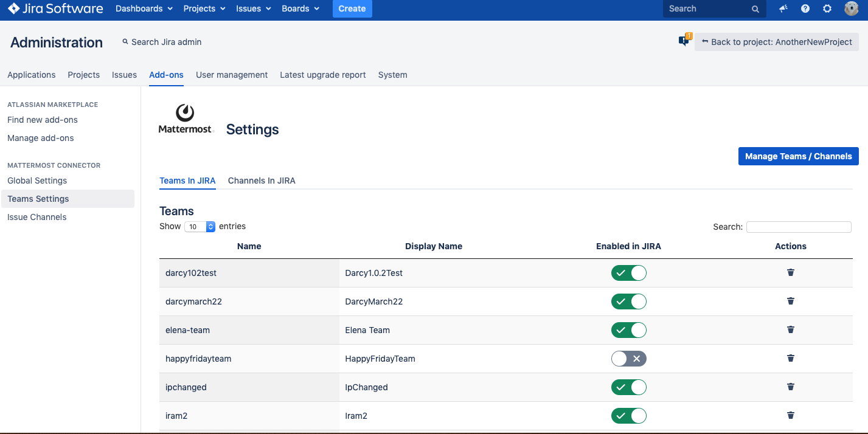Remove happyfridayteam using its trash icon
This screenshot has width=868, height=434.
[790, 359]
